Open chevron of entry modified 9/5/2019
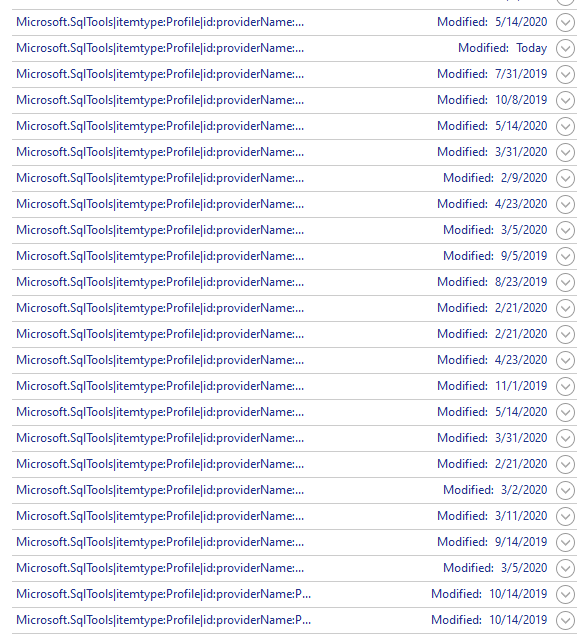Screen dimensions: 581x637 pyautogui.click(x=565, y=256)
